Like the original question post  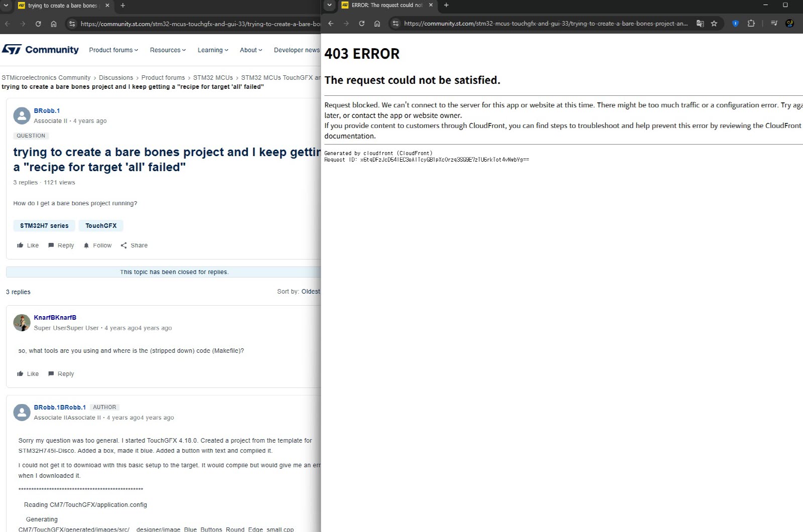pyautogui.click(x=28, y=245)
